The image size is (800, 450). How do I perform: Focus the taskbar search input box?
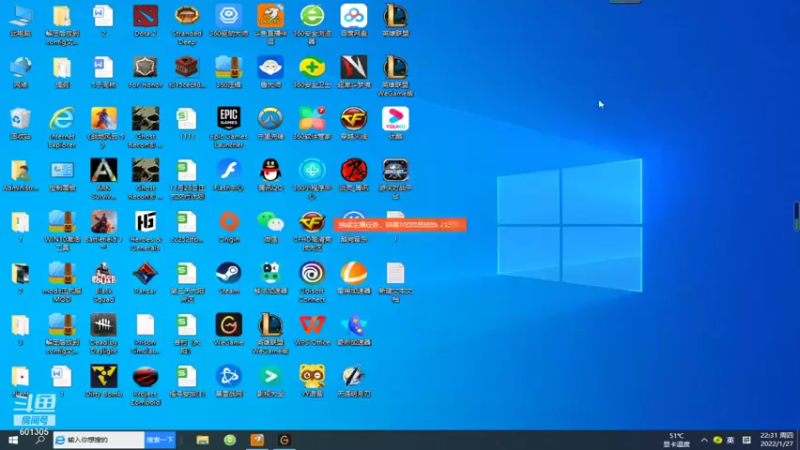(x=99, y=440)
